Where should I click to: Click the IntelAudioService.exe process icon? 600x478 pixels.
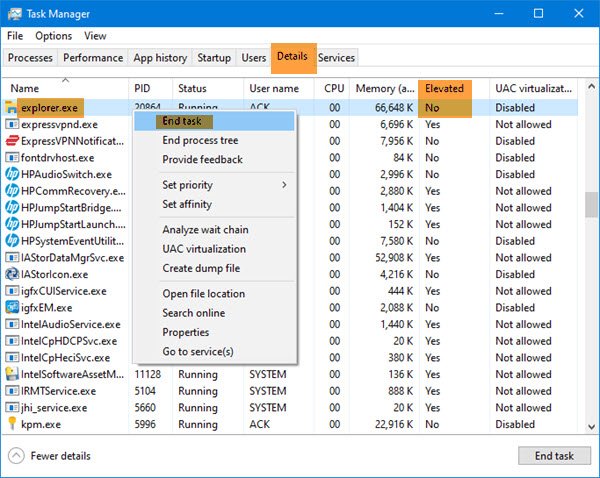pos(12,324)
